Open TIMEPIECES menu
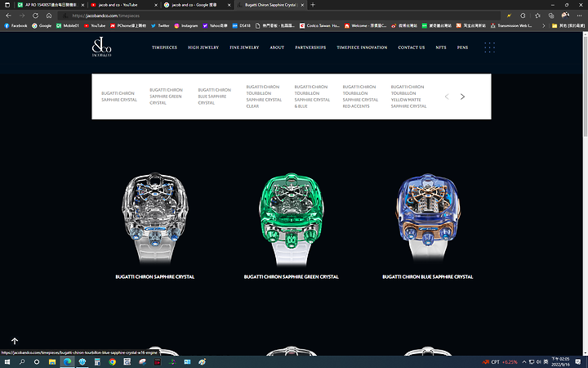 pos(164,47)
